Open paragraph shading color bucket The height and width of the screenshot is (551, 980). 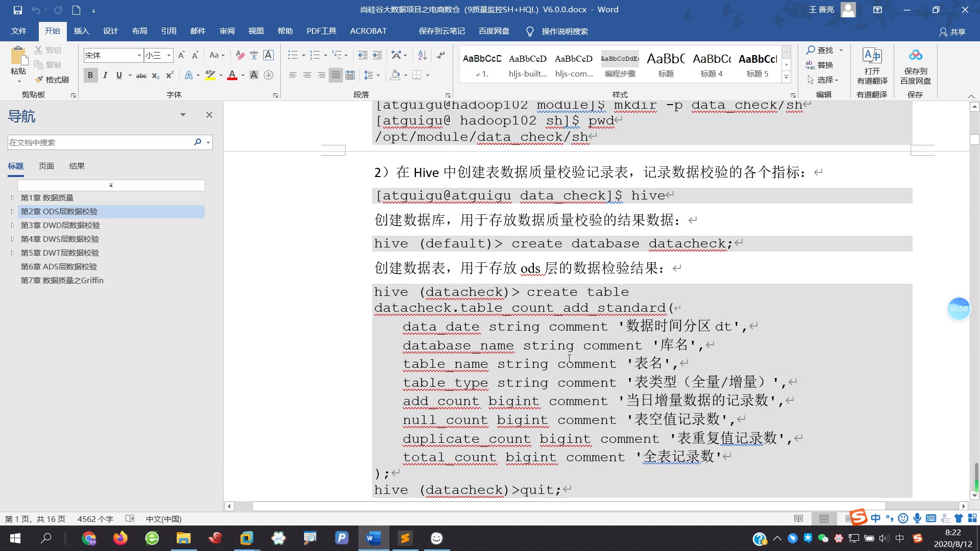395,76
